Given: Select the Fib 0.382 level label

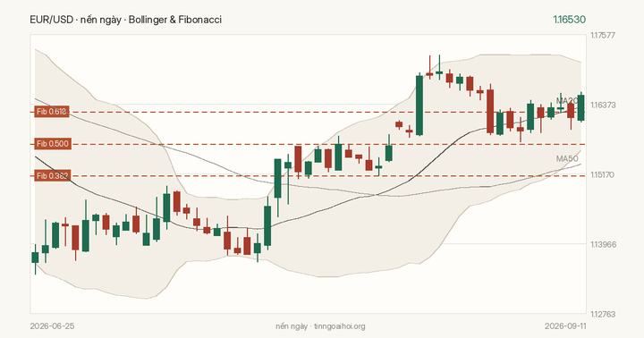Looking at the screenshot, I should tap(52, 176).
